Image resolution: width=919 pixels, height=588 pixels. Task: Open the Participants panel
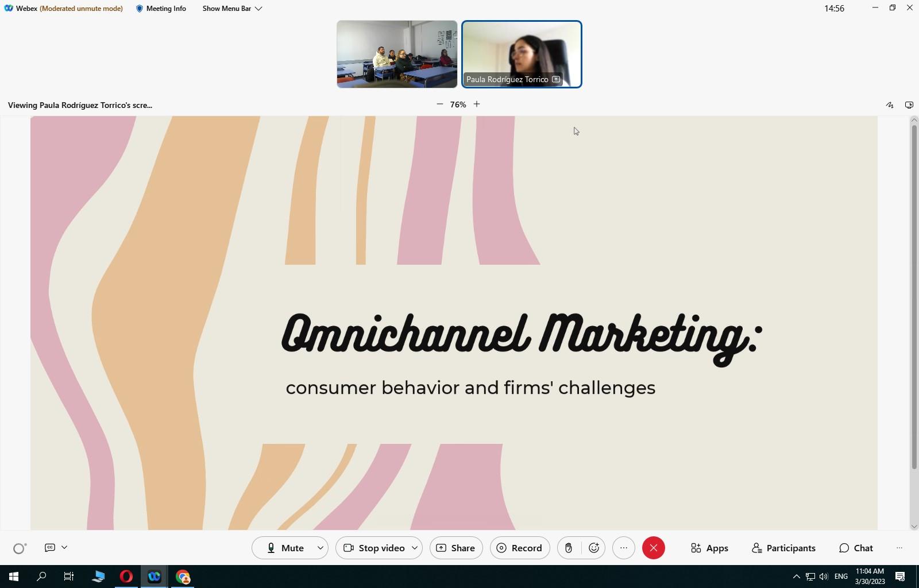783,548
